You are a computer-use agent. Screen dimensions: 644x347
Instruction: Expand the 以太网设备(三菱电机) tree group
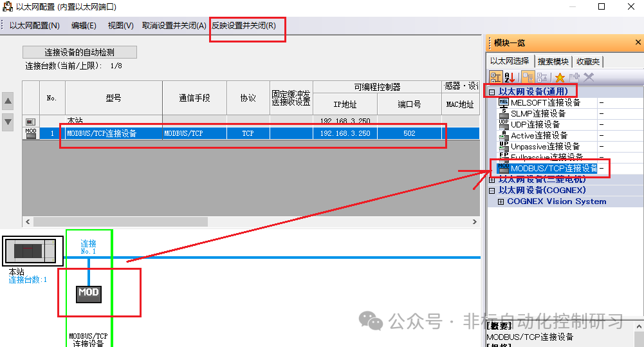click(x=492, y=180)
